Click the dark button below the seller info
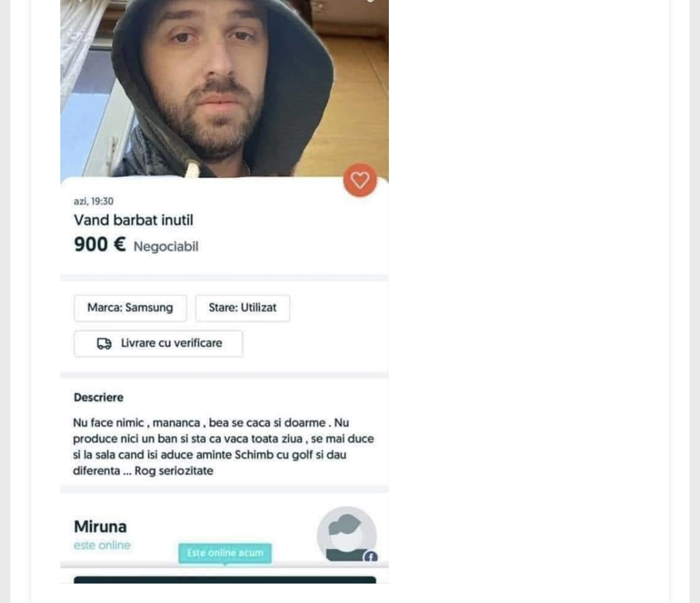Screen dimensions: 700x603 click(x=225, y=580)
